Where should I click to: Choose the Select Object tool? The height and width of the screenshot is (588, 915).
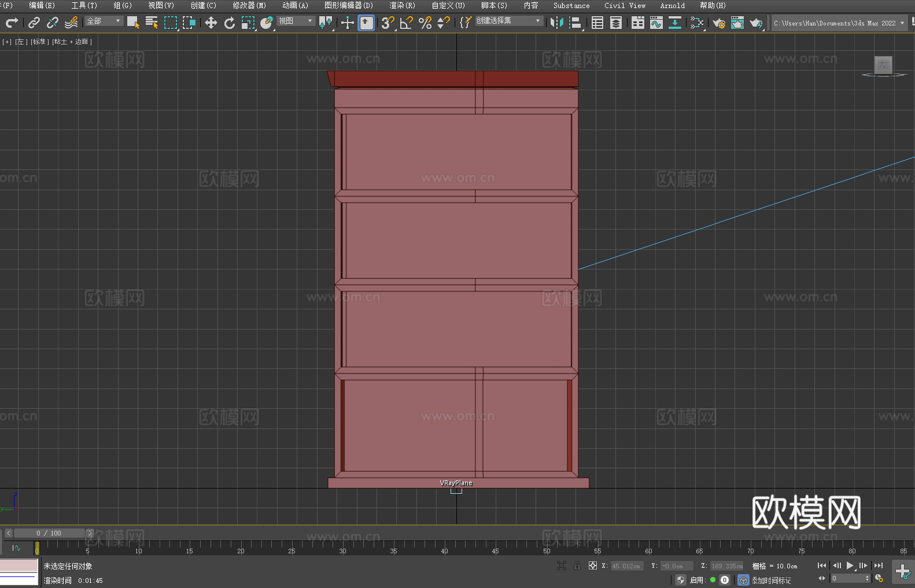[133, 23]
